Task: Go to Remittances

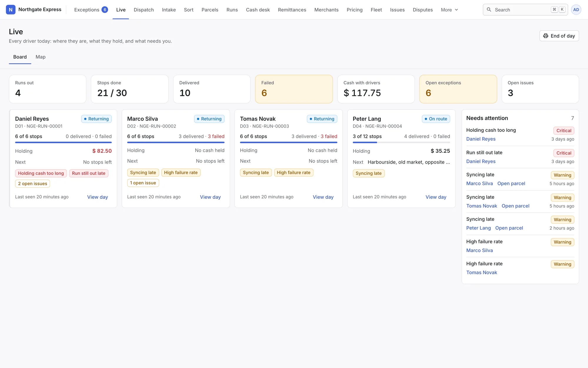Action: (x=292, y=10)
